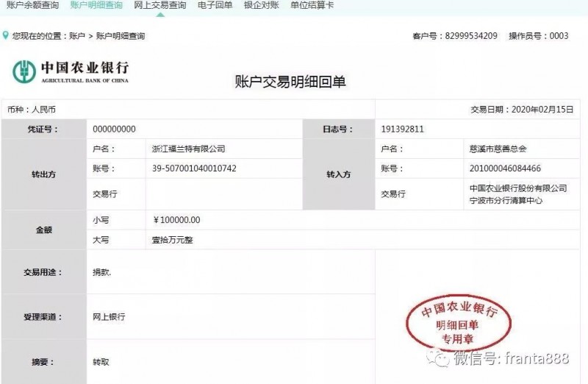Select payer account 39-507001040010742
Viewport: 588px width, 384px height.
(x=194, y=168)
